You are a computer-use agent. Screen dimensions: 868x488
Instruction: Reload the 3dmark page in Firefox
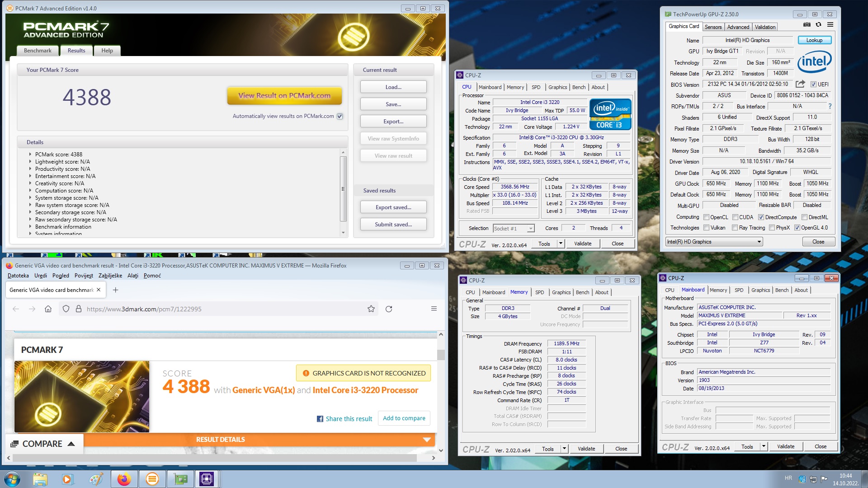click(389, 309)
